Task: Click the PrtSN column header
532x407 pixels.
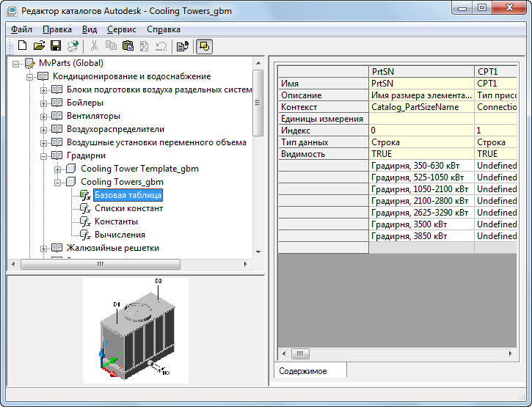Action: (421, 72)
